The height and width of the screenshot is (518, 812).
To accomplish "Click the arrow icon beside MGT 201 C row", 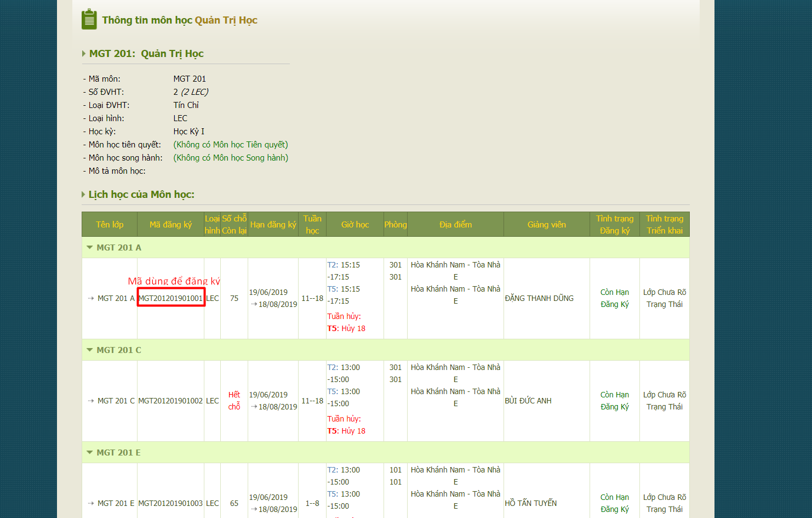I will coord(91,401).
